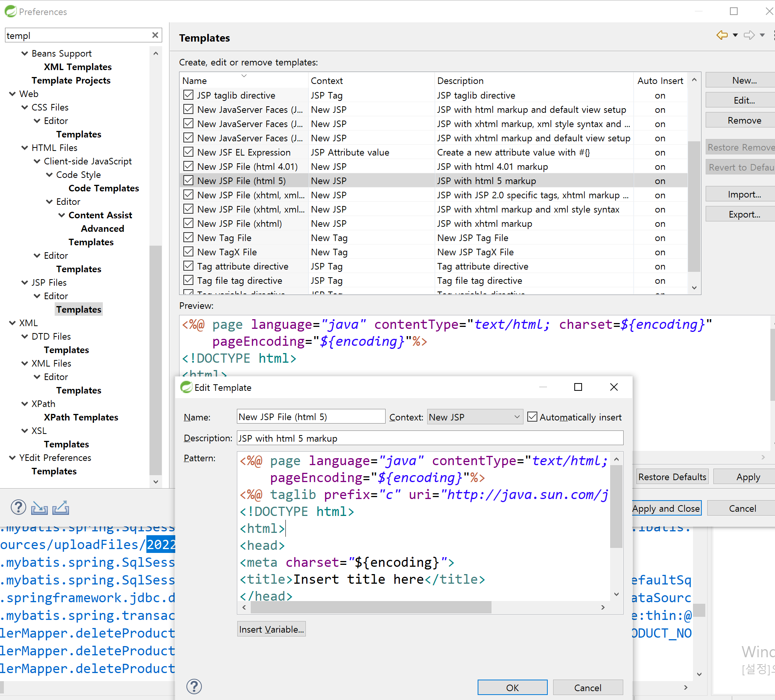Click the help icon in Edit Template dialog
The width and height of the screenshot is (775, 700).
coord(194,687)
